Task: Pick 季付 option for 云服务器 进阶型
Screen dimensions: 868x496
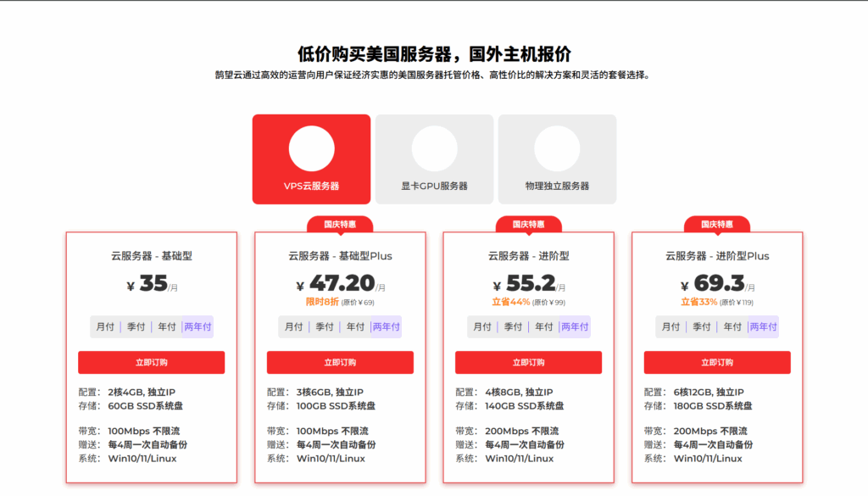Action: coord(513,326)
